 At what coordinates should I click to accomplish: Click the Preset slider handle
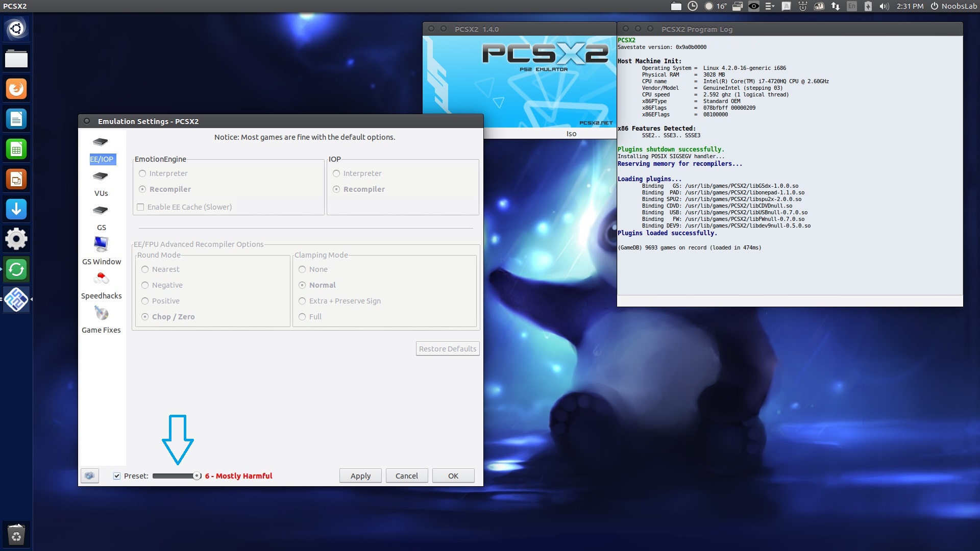coord(197,476)
